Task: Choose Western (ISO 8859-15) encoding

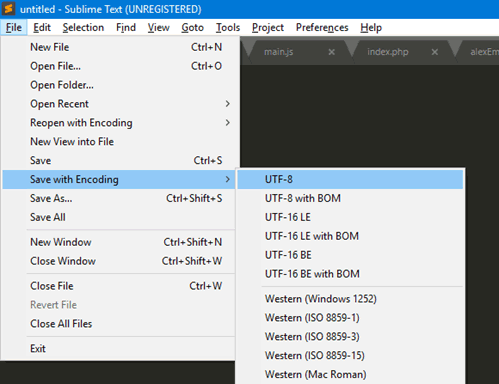Action: tap(350, 355)
